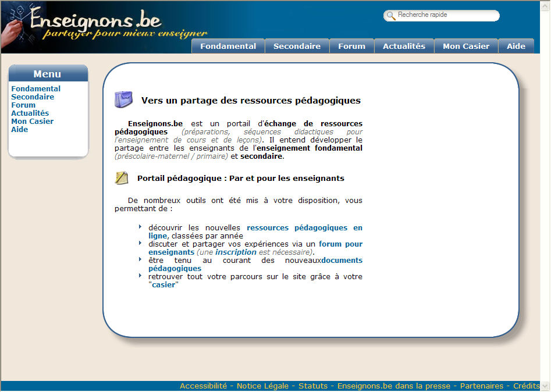
Task: Select Secondaire in the side Menu
Action: coord(33,97)
